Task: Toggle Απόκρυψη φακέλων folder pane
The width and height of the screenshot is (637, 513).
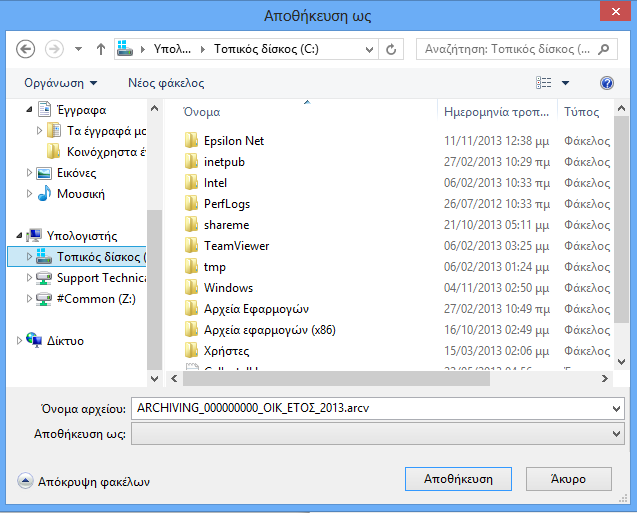Action: pos(84,481)
